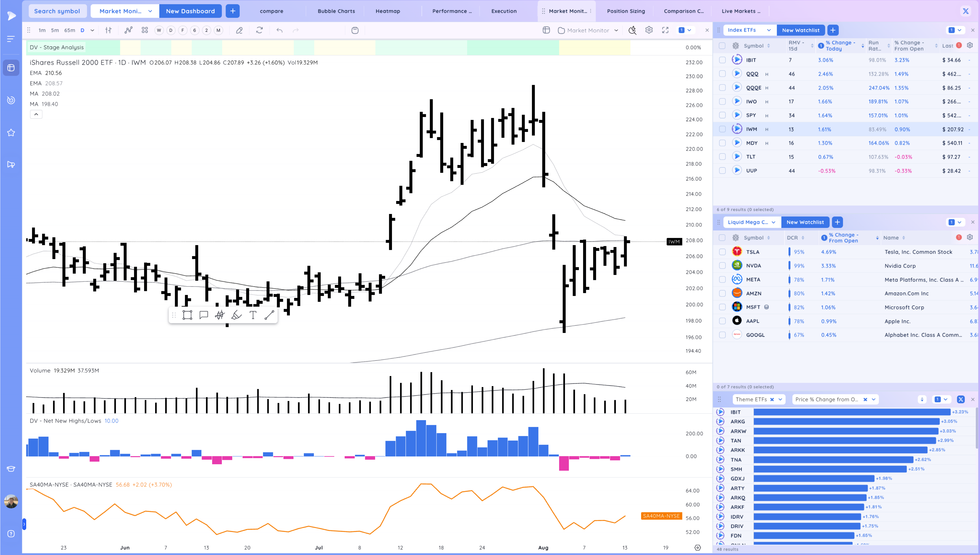Image resolution: width=980 pixels, height=555 pixels.
Task: Select the trend line drawing tool
Action: (x=269, y=315)
